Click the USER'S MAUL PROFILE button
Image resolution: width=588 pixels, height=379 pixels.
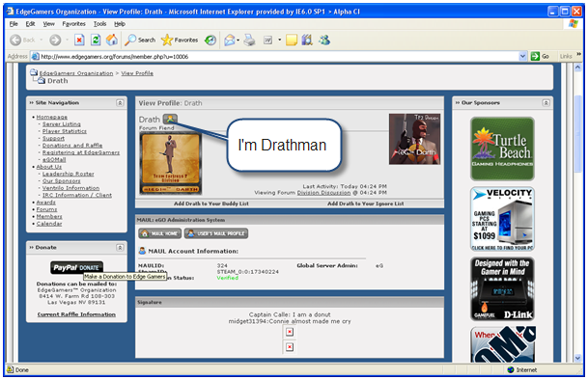tap(216, 233)
